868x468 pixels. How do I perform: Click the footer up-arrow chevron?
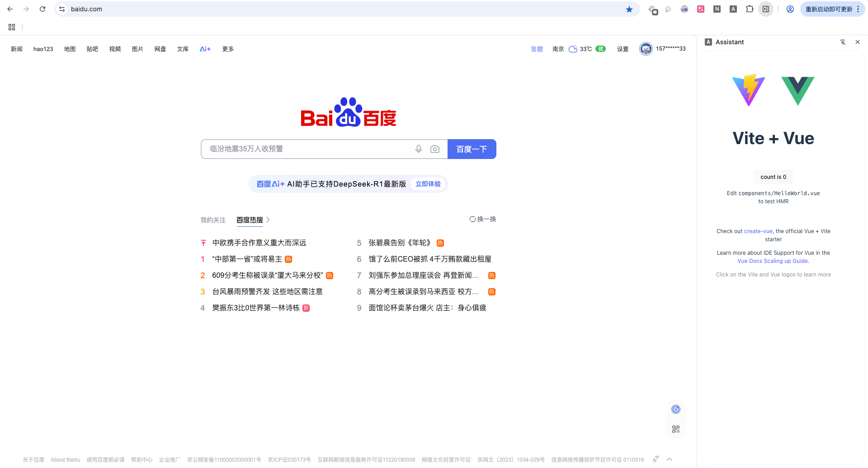pyautogui.click(x=670, y=459)
